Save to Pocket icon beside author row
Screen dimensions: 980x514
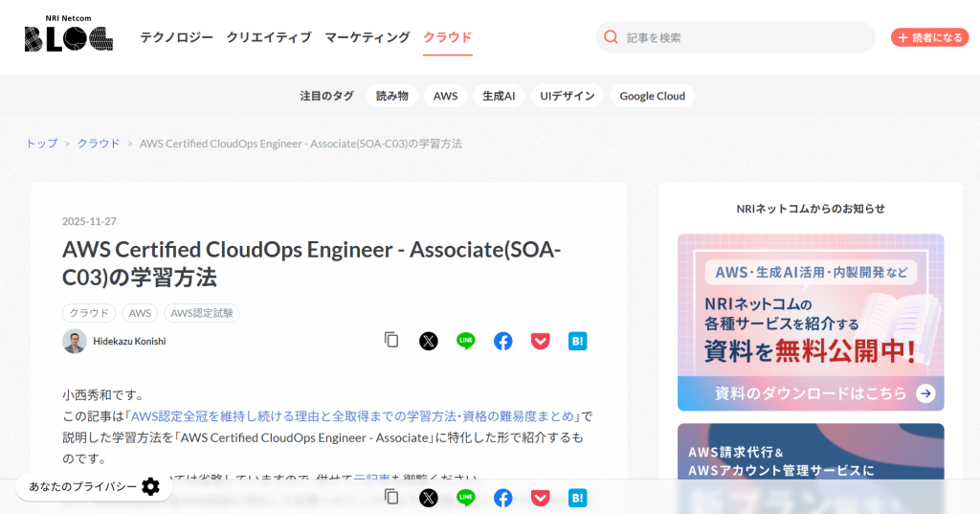click(541, 341)
